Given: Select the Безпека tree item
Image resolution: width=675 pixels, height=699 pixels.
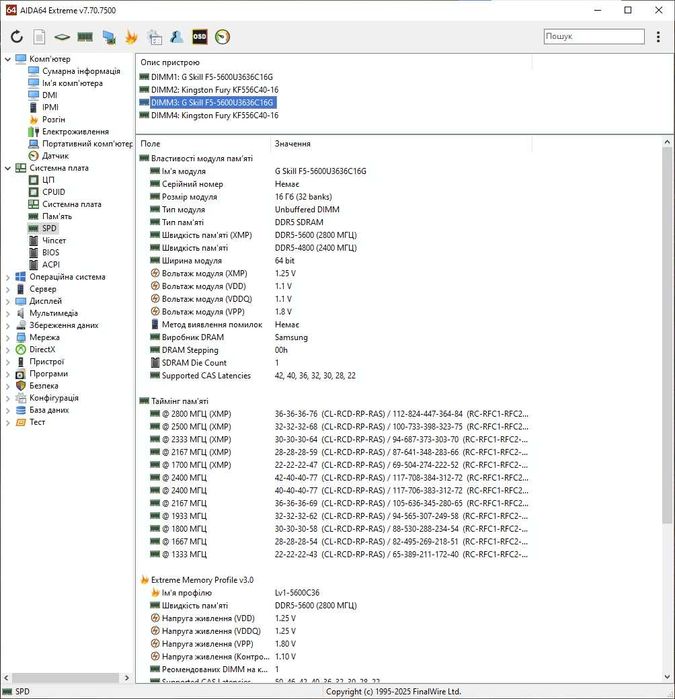Looking at the screenshot, I should [44, 386].
